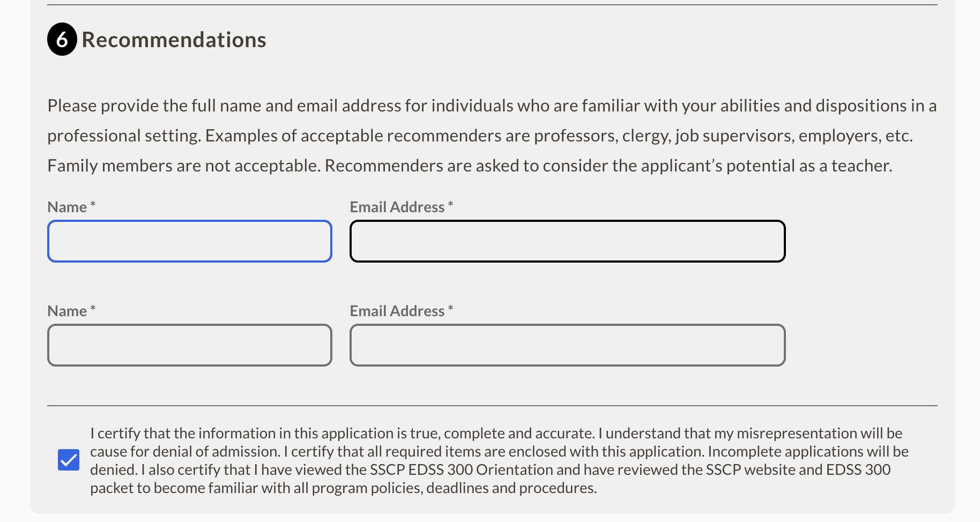Click the first recommender Email Address field

[567, 241]
